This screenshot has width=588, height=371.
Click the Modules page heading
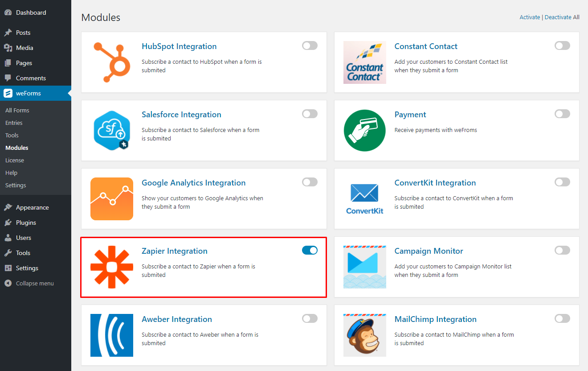(x=101, y=17)
